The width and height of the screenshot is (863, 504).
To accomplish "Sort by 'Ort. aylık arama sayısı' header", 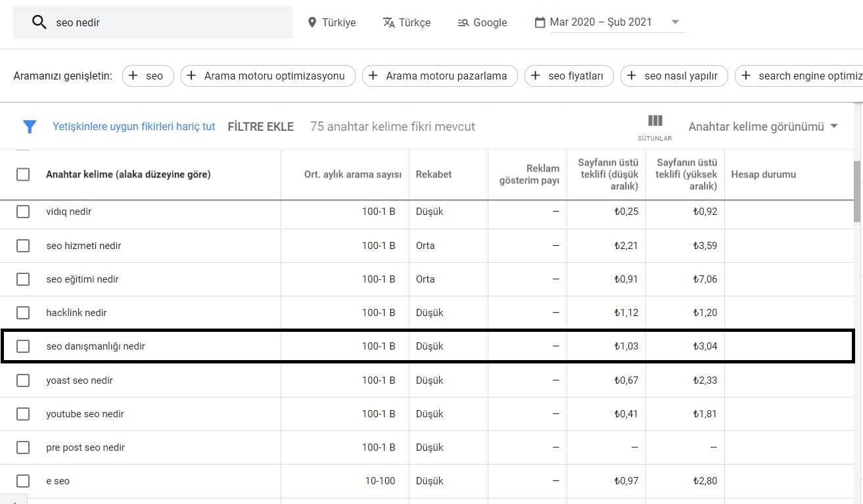I will (352, 175).
